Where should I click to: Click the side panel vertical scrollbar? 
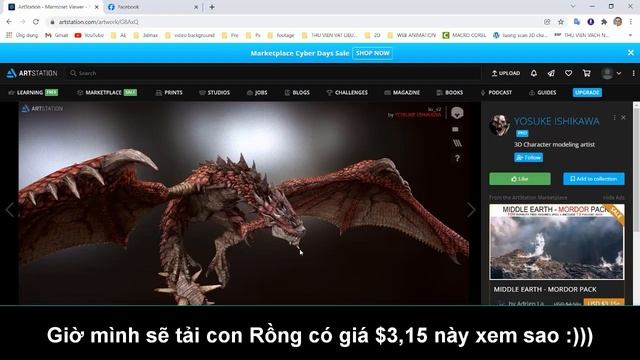coord(636,170)
